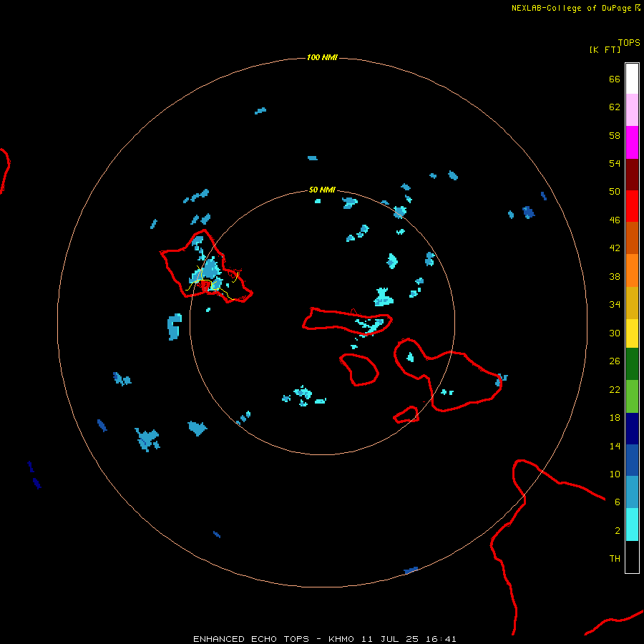Click the 11 JUL 25 date text

click(390, 639)
